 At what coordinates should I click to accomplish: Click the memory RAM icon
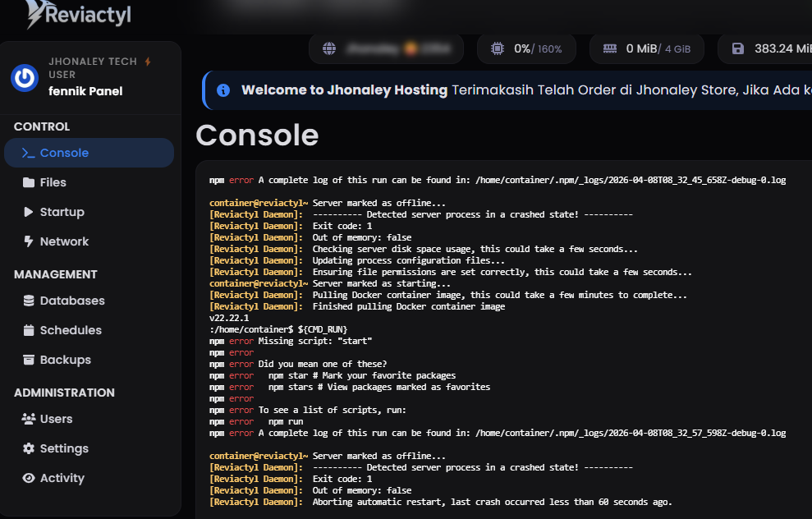click(610, 48)
